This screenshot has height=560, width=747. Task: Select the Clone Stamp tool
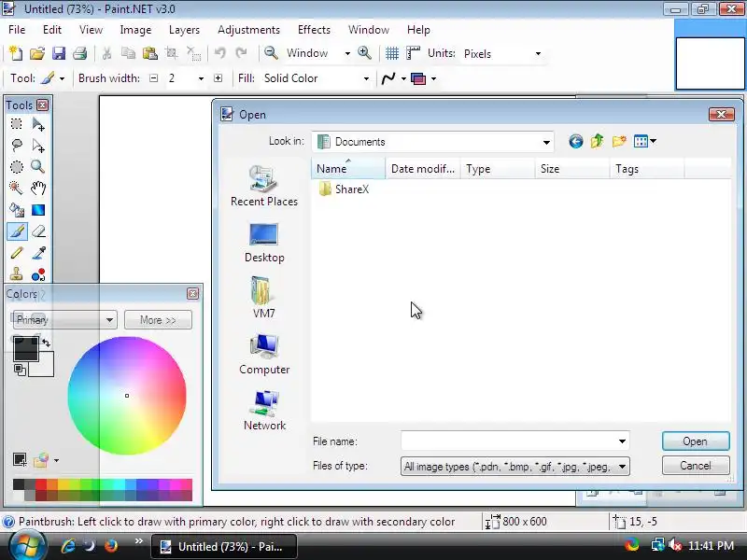(17, 274)
